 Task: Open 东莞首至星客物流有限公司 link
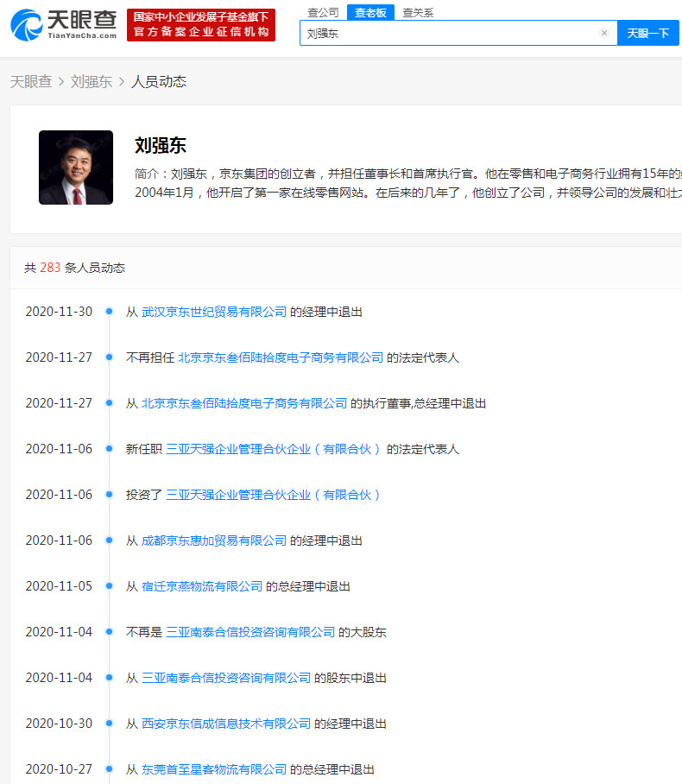coord(214,769)
